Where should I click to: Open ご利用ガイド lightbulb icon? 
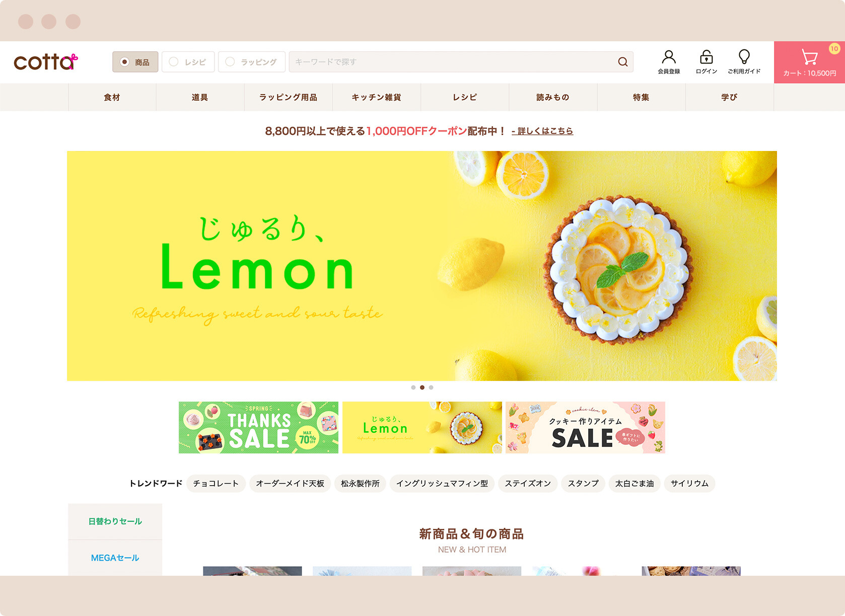[744, 56]
